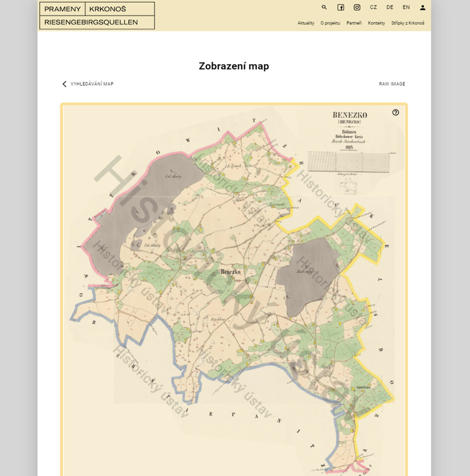
Task: Click Riesengebirgsquellen logo text
Action: click(91, 22)
